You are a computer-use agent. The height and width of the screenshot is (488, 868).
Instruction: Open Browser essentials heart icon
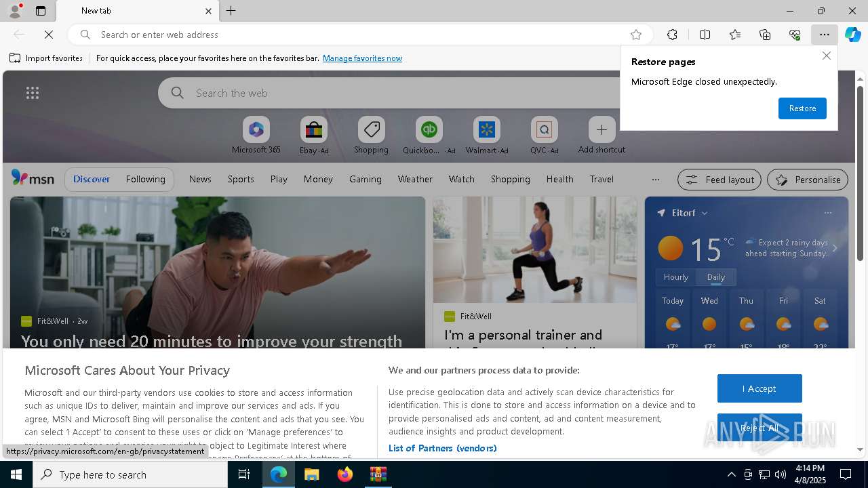point(795,35)
